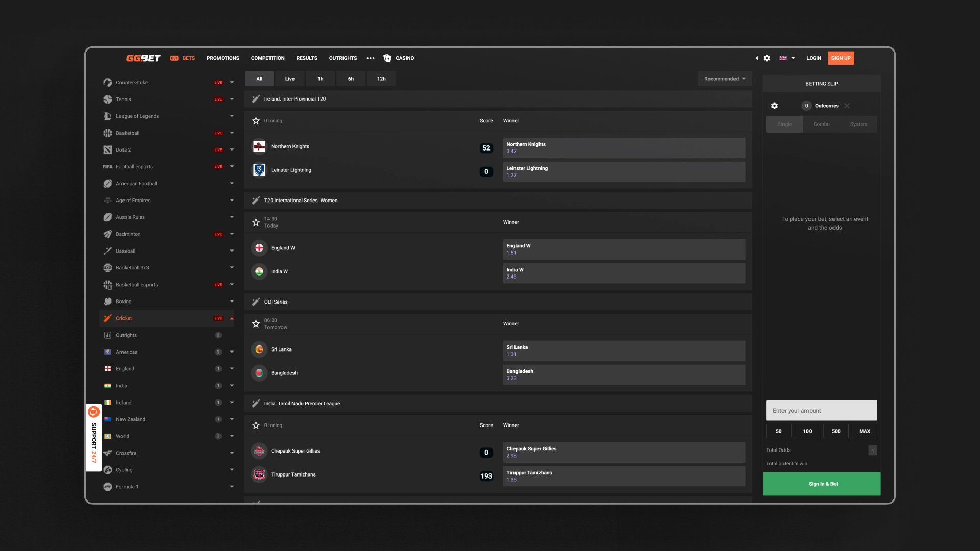Collapse the Cricket category arrow

tap(232, 318)
